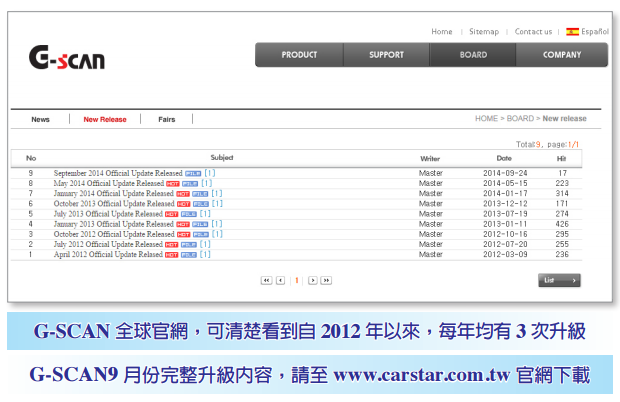
Task: Click FILE icon on January 2014 row
Action: (200, 194)
